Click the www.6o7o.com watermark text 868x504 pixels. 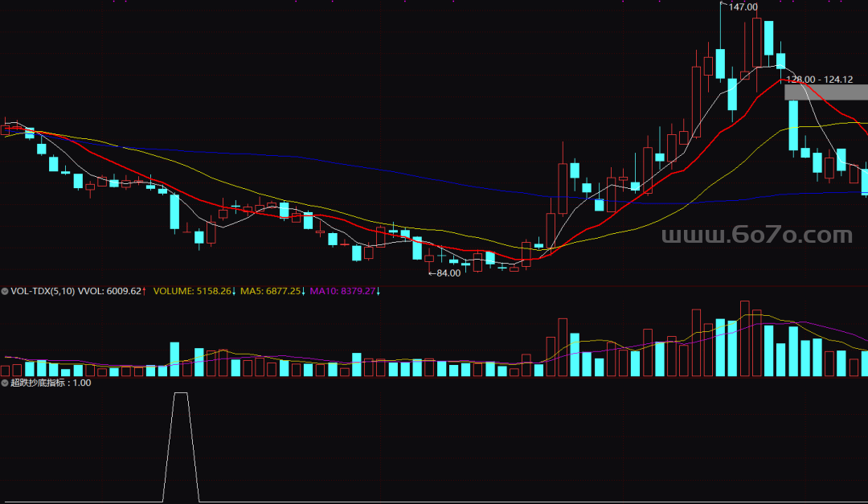point(756,236)
